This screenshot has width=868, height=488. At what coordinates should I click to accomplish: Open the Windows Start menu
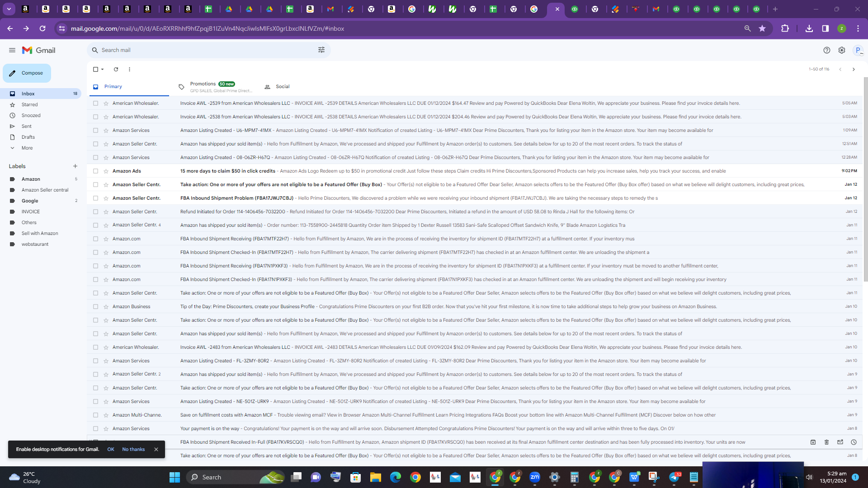[175, 477]
